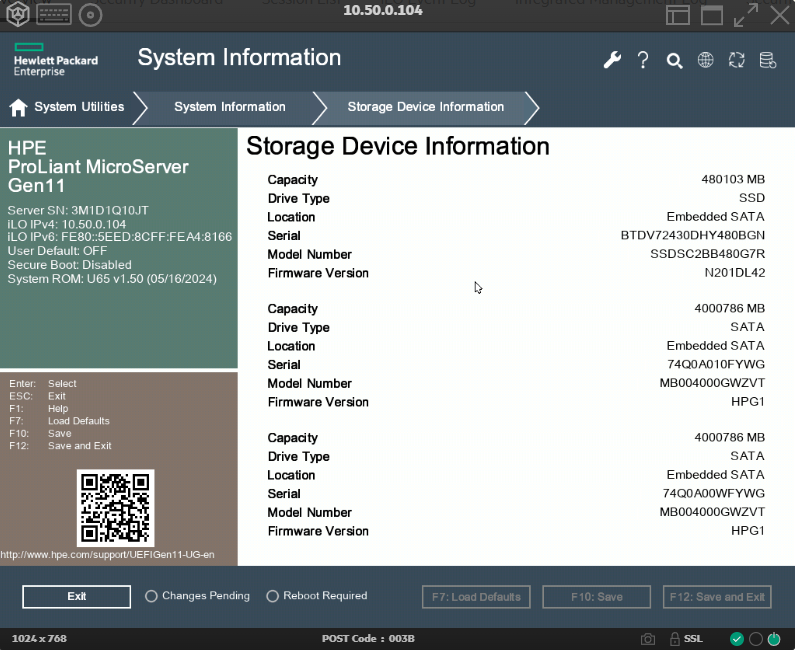The image size is (795, 650).
Task: Click the SSL padlock icon
Action: (x=674, y=638)
